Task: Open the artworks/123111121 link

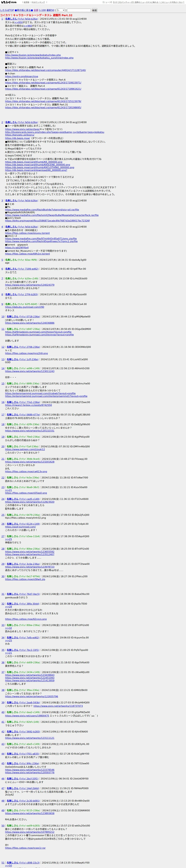Action: point(30,738)
